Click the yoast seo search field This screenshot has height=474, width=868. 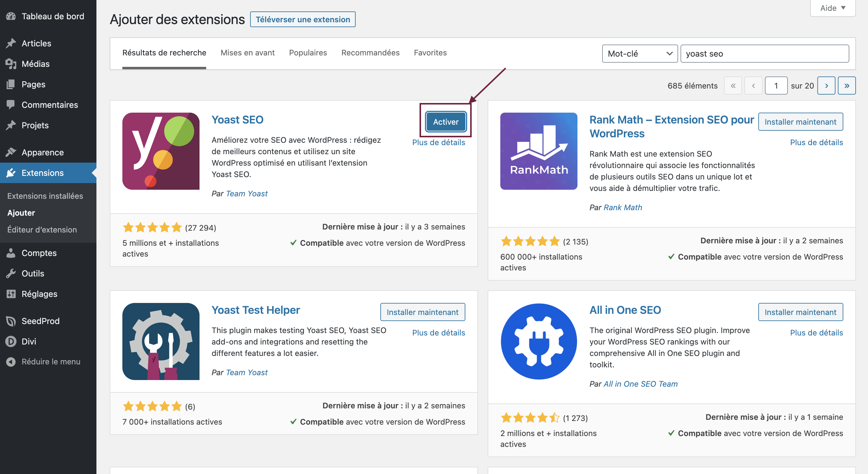click(x=765, y=54)
